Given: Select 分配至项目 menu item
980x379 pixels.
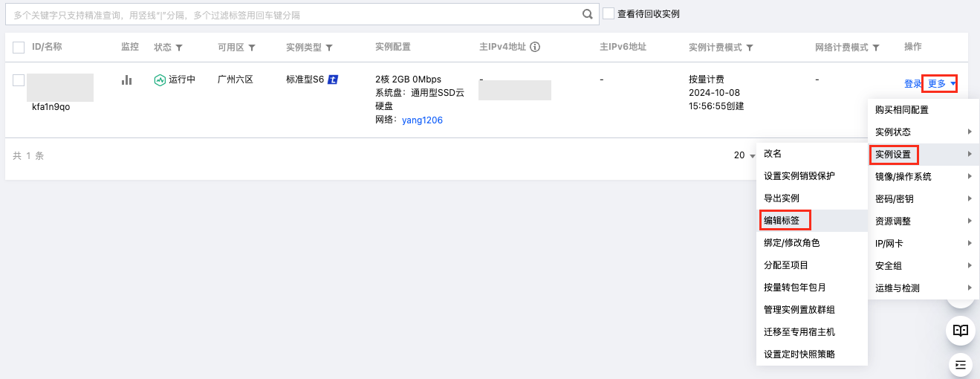Looking at the screenshot, I should click(812, 265).
